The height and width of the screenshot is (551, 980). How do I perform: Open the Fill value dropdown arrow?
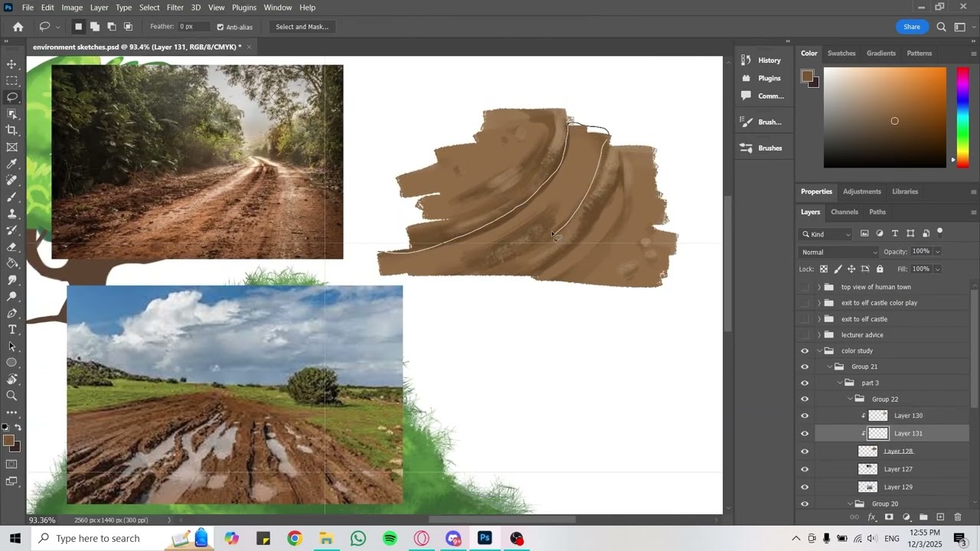coord(937,269)
